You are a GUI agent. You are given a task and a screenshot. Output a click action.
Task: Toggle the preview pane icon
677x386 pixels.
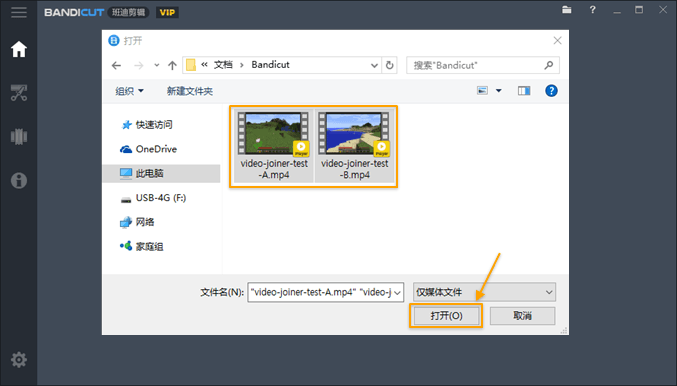pyautogui.click(x=524, y=91)
